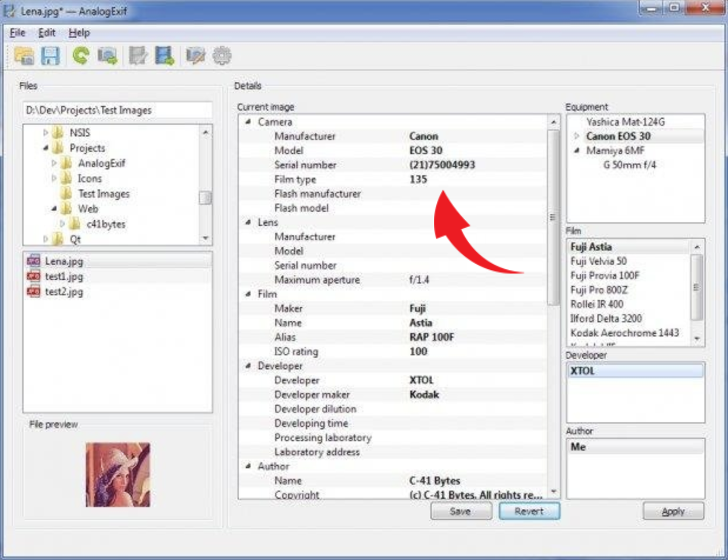
Task: Select Me in the Author list
Action: click(x=578, y=447)
